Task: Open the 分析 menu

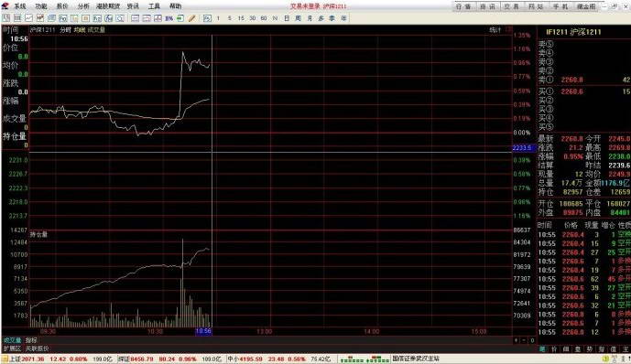Action: coord(83,6)
